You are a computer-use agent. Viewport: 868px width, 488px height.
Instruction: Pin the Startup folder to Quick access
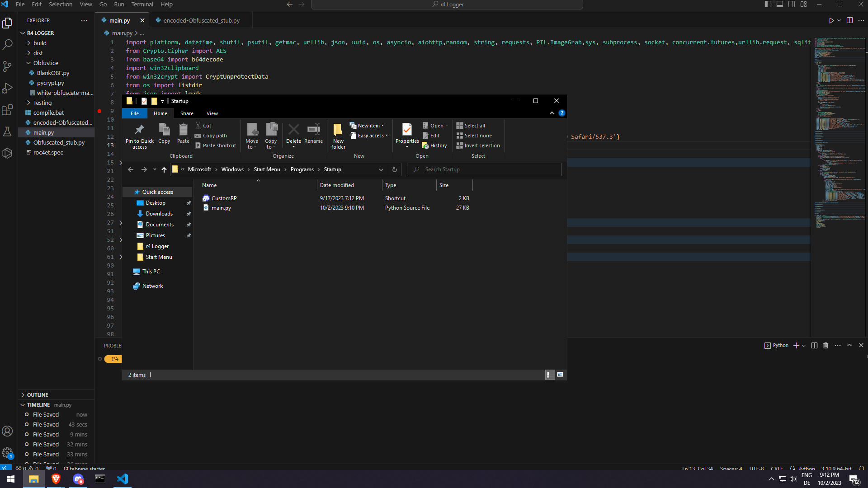pos(140,136)
